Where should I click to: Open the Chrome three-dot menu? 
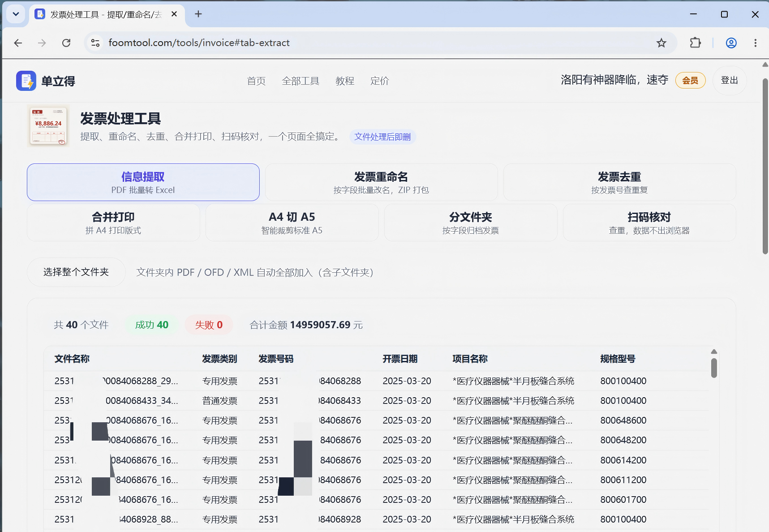pyautogui.click(x=755, y=43)
